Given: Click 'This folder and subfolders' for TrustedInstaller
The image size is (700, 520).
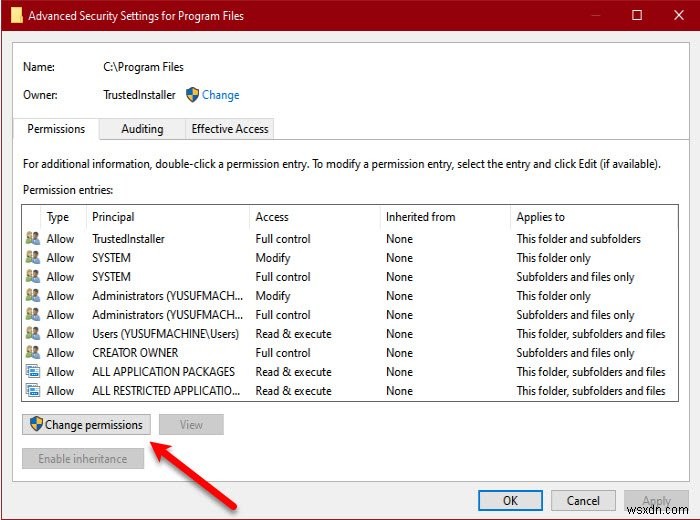Looking at the screenshot, I should pos(579,239).
